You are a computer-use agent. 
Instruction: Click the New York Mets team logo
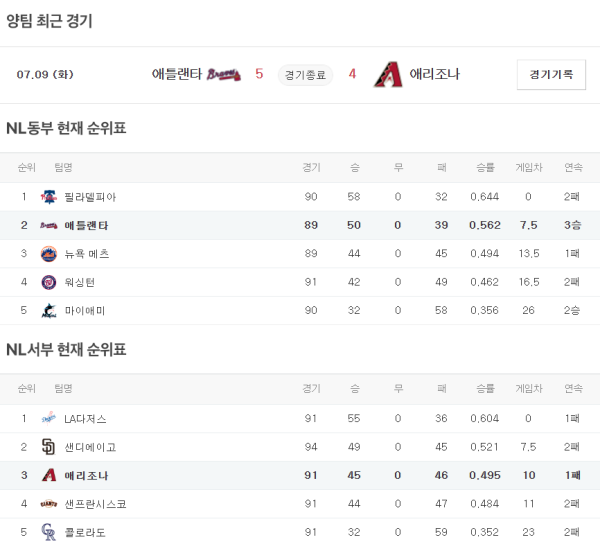tap(48, 254)
